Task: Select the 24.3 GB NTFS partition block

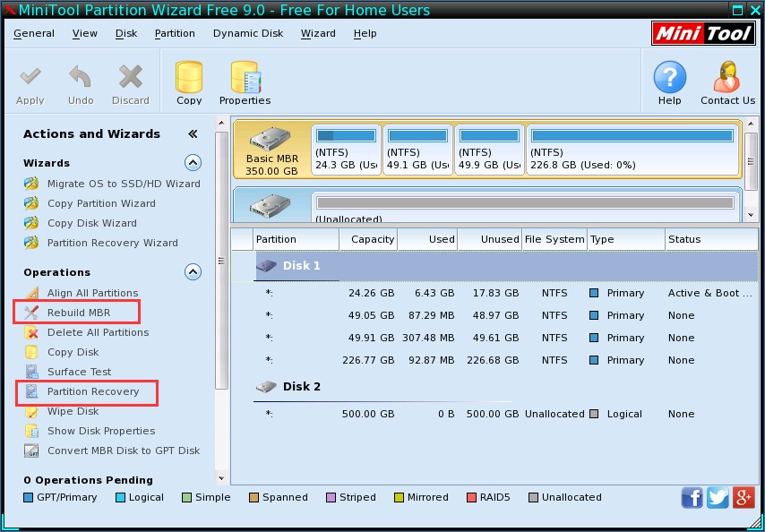Action: click(x=346, y=150)
